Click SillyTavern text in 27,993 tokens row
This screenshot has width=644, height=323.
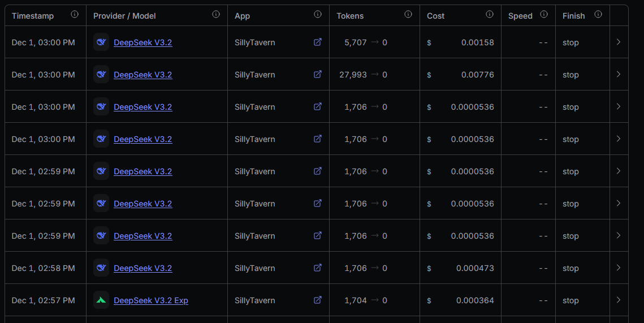click(x=254, y=75)
